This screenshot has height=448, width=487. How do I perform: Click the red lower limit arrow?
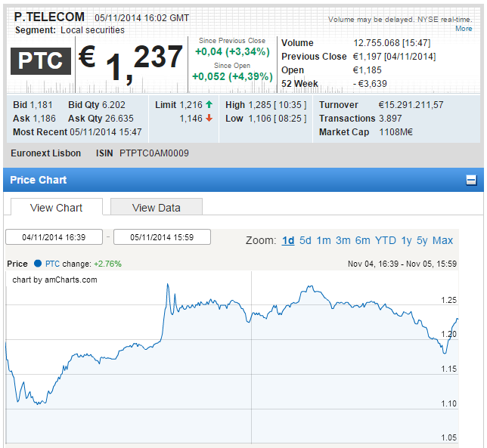pyautogui.click(x=209, y=118)
